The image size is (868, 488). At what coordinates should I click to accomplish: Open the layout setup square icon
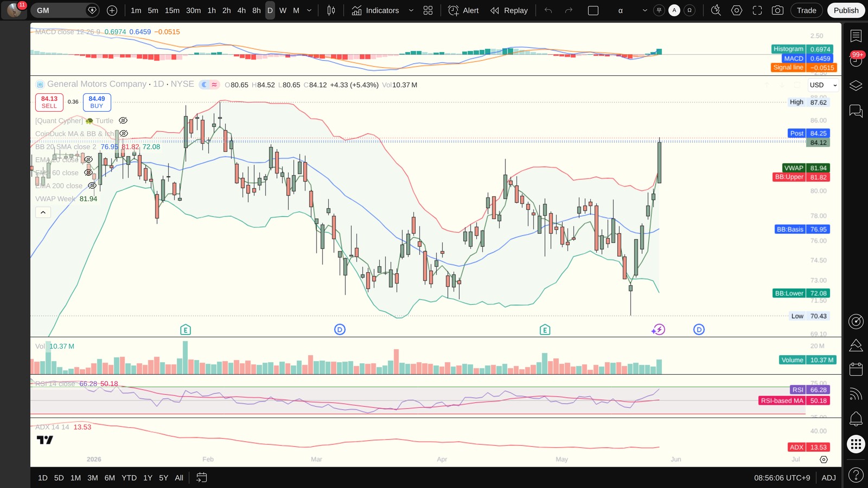coord(593,10)
